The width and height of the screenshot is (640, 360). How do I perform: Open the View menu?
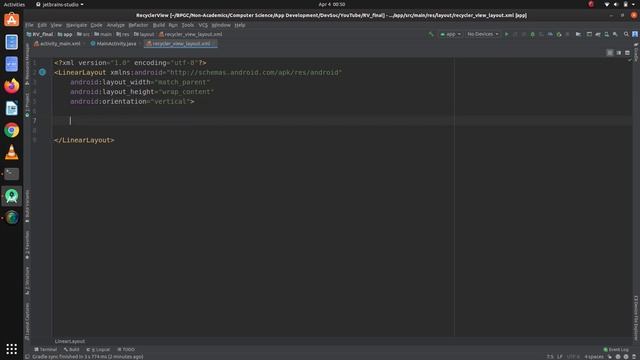tap(56, 25)
